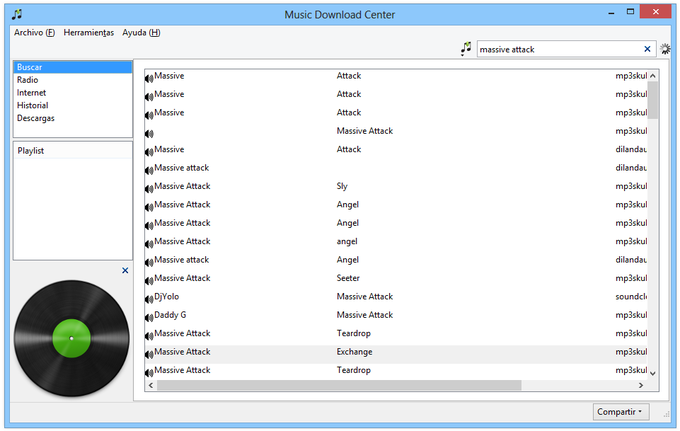Image resolution: width=680 pixels, height=431 pixels.
Task: Click speaker icon of row with empty artist
Action: 149,134
